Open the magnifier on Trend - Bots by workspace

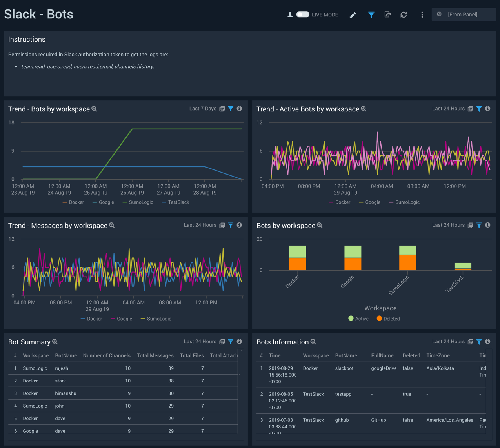[94, 109]
